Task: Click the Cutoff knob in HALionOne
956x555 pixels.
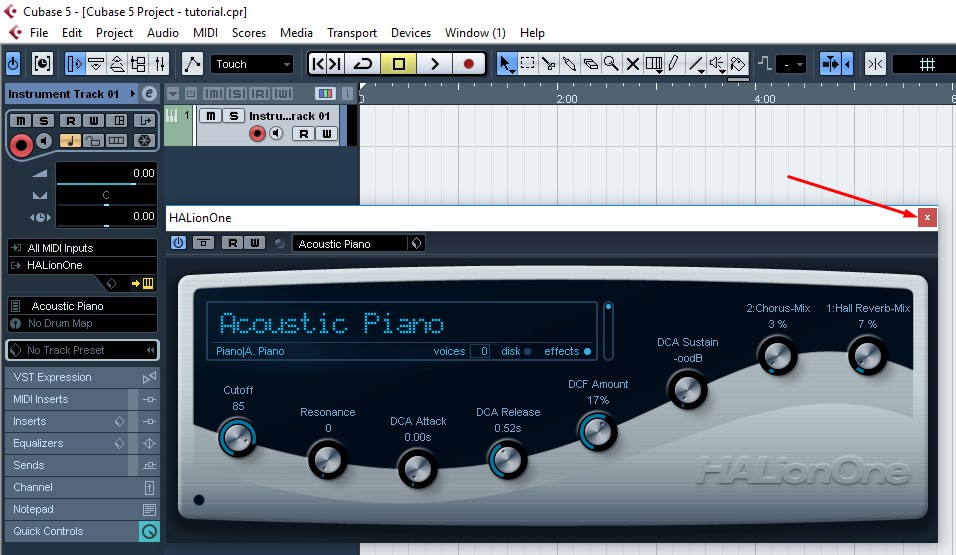Action: click(237, 437)
